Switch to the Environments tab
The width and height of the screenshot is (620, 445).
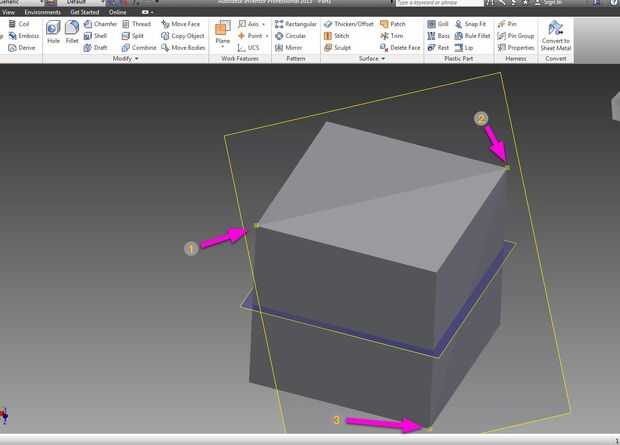[x=42, y=12]
